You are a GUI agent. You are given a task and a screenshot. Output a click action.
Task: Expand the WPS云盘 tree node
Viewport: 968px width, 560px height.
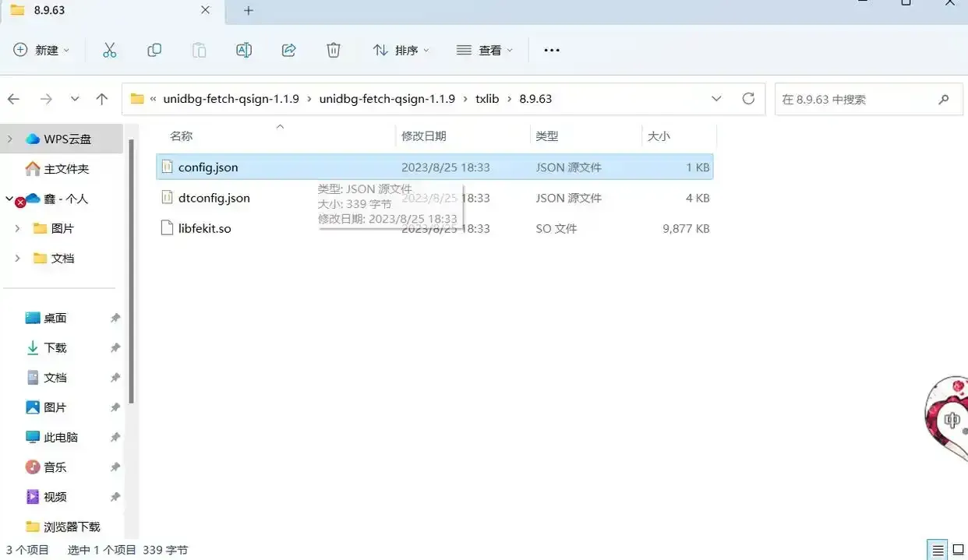coord(10,139)
